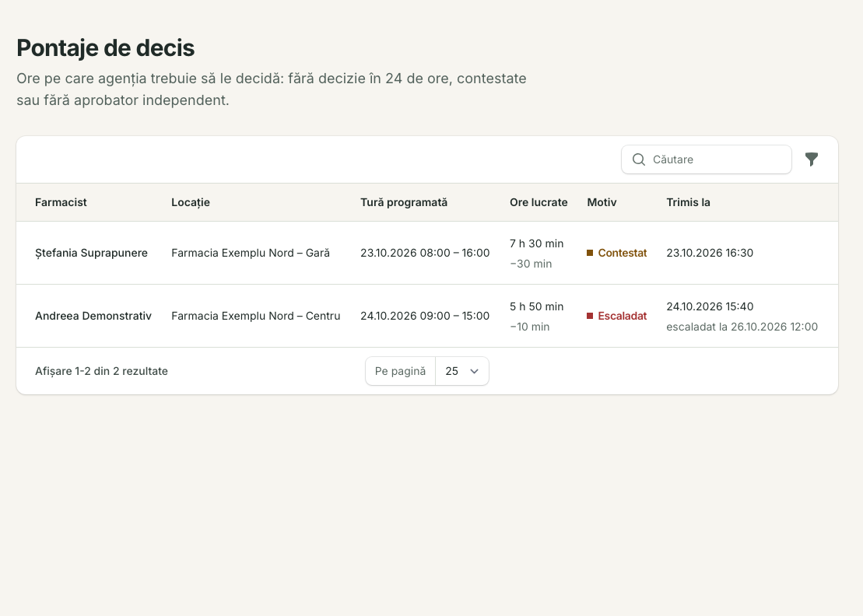Open the per-page 25 dropdown

coord(461,371)
